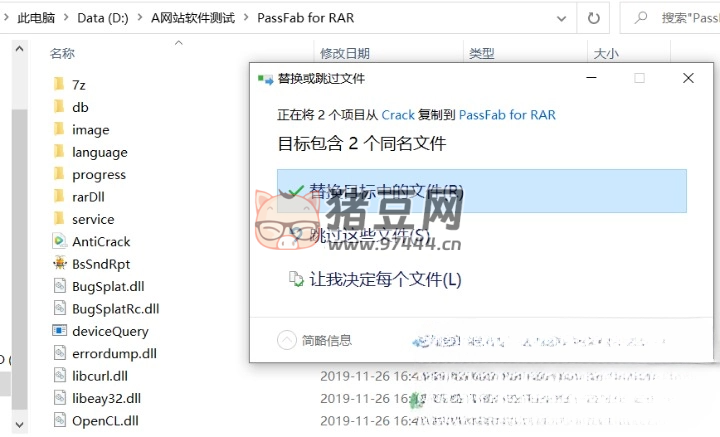The height and width of the screenshot is (437, 720).
Task: Click the AntiCrack application icon
Action: tap(60, 241)
